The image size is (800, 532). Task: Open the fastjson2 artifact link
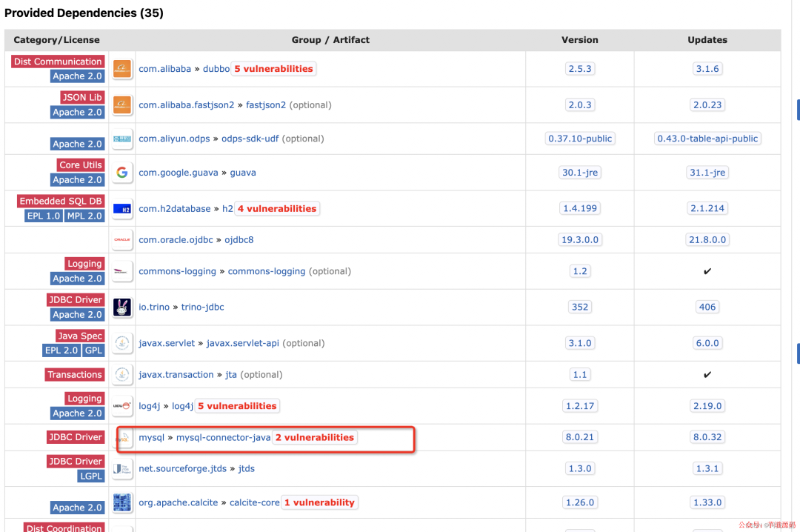pyautogui.click(x=266, y=104)
